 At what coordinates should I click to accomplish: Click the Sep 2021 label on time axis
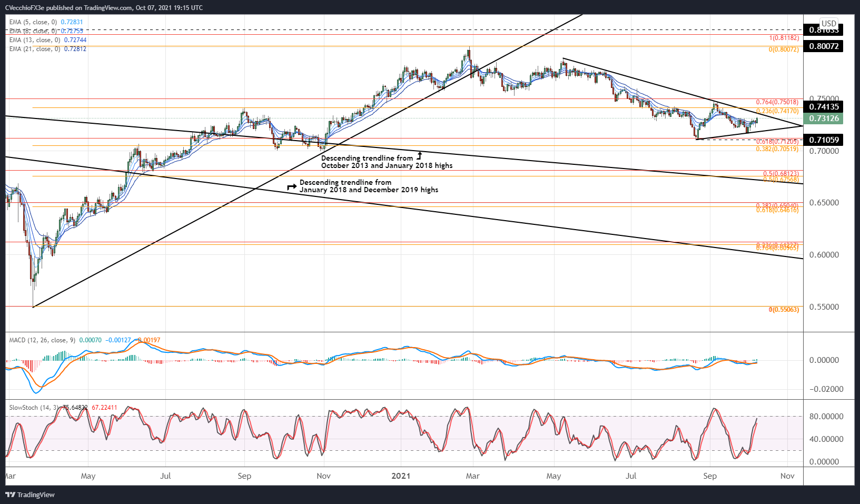click(x=710, y=476)
